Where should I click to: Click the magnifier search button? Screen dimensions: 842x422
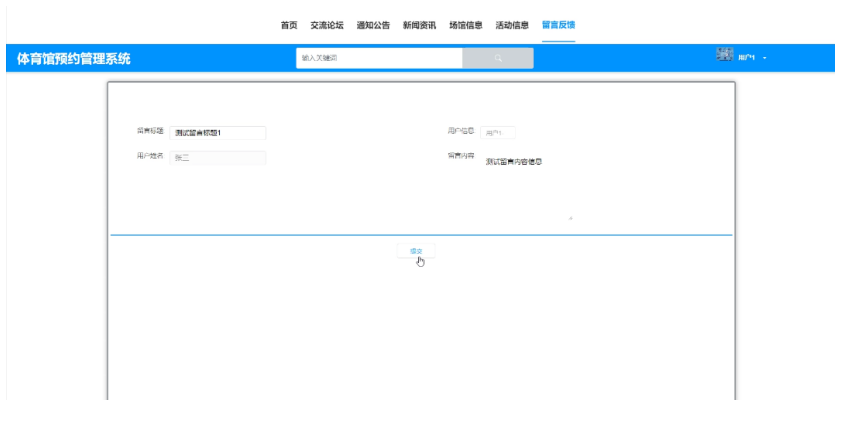498,58
